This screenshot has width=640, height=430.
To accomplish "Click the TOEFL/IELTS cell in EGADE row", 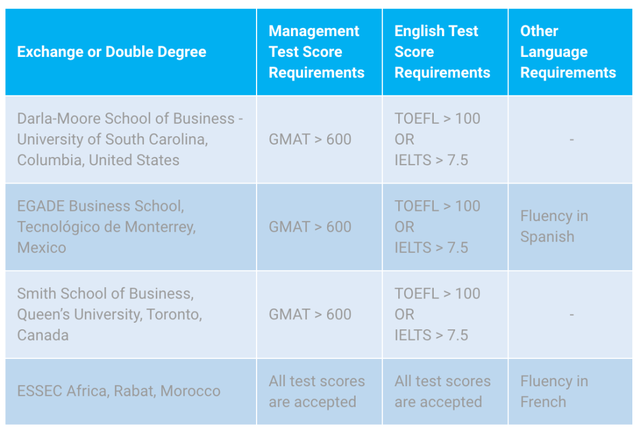I will tap(445, 227).
